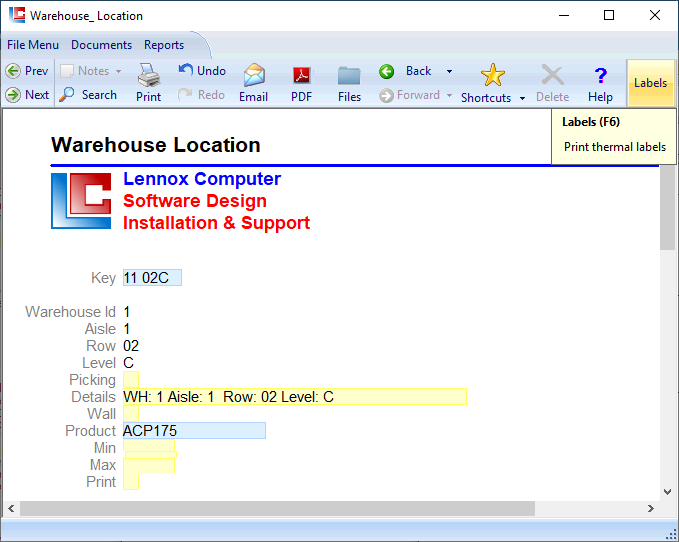Viewport: 679px width, 542px height.
Task: Click the Wall field box
Action: tap(131, 413)
